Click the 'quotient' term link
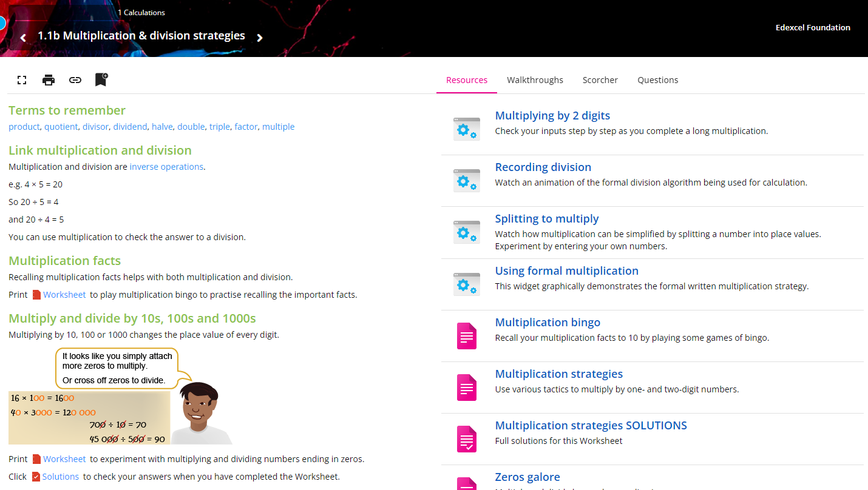 tap(61, 127)
